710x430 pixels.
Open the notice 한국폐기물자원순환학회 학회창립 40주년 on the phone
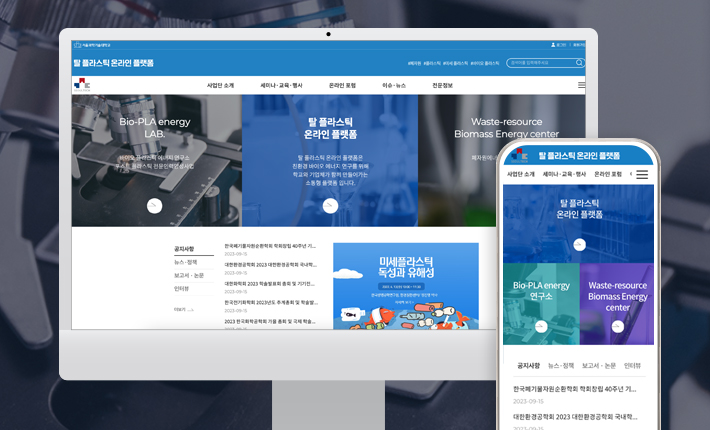(x=575, y=389)
